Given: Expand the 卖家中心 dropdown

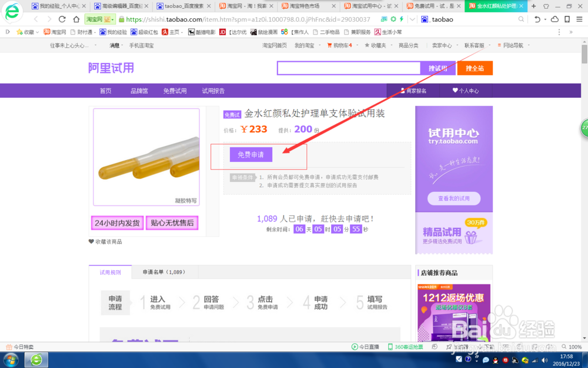Looking at the screenshot, I should [x=457, y=45].
